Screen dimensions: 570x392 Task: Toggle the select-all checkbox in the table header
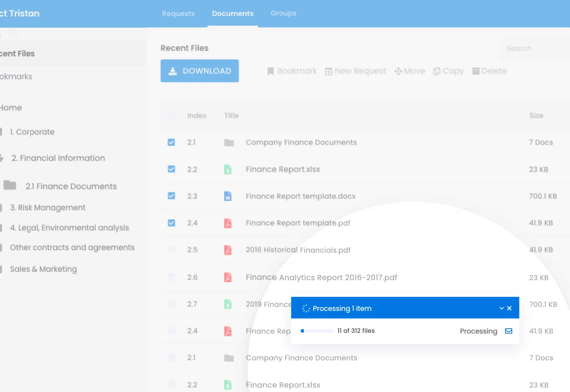click(x=171, y=116)
